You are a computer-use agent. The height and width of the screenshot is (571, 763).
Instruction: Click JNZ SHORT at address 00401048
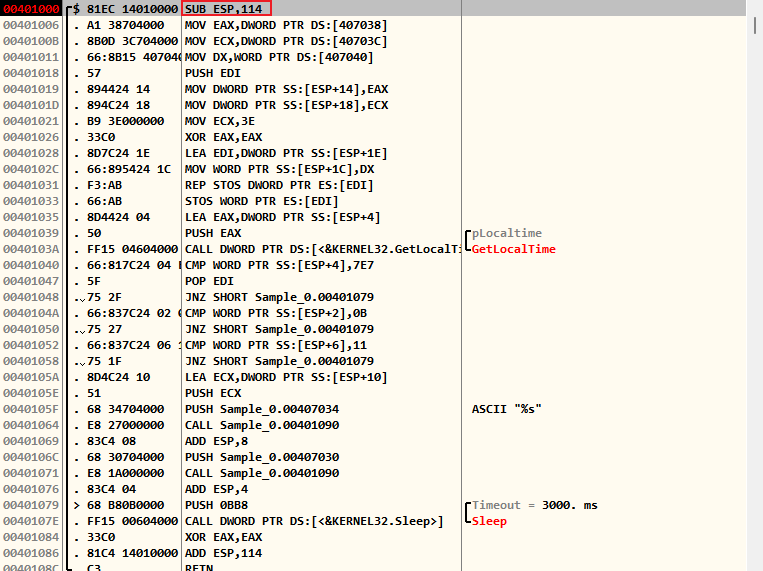279,297
